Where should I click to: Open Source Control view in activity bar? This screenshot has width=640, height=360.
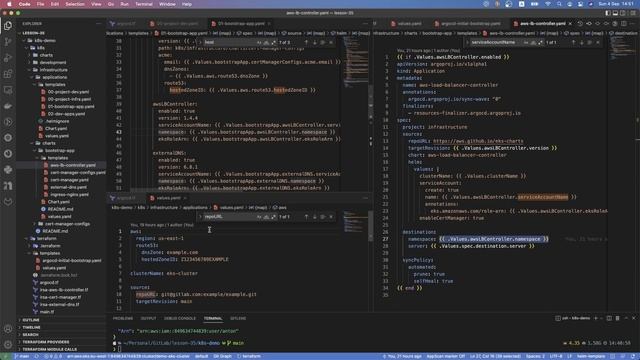pyautogui.click(x=8, y=42)
